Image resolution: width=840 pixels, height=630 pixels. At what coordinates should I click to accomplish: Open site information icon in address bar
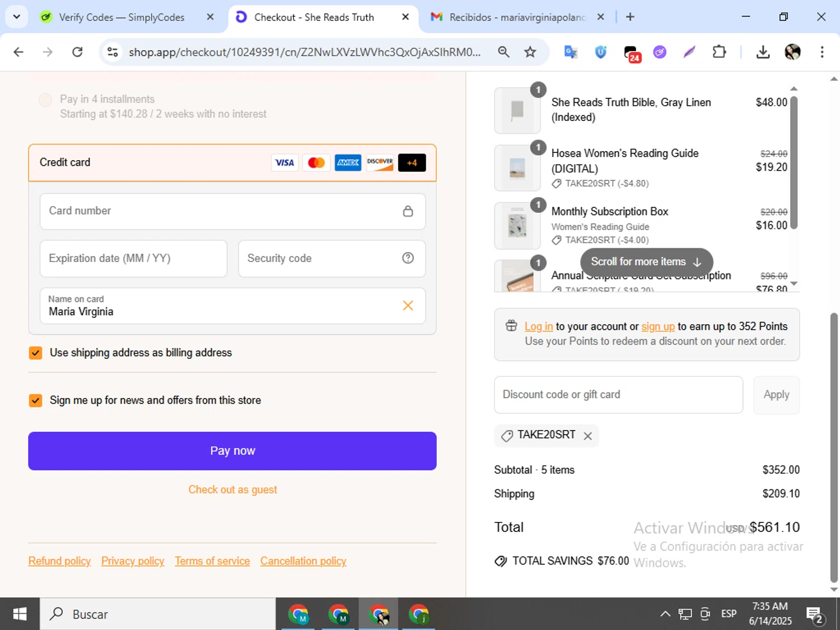(113, 52)
